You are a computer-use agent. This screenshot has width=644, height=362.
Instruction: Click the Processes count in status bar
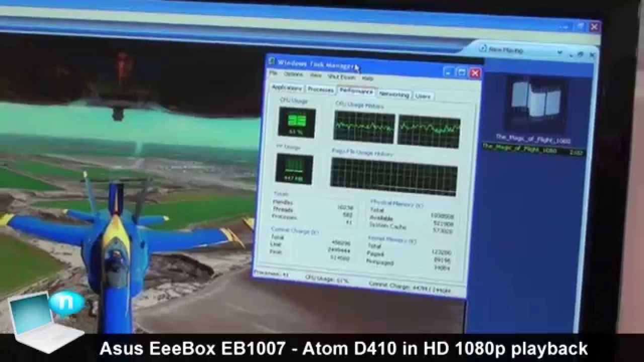pos(272,274)
